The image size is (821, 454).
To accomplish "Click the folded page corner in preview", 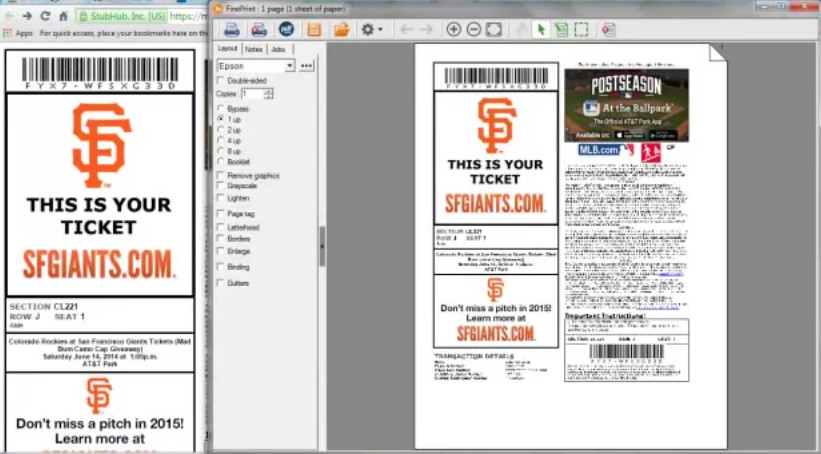I will click(x=718, y=52).
